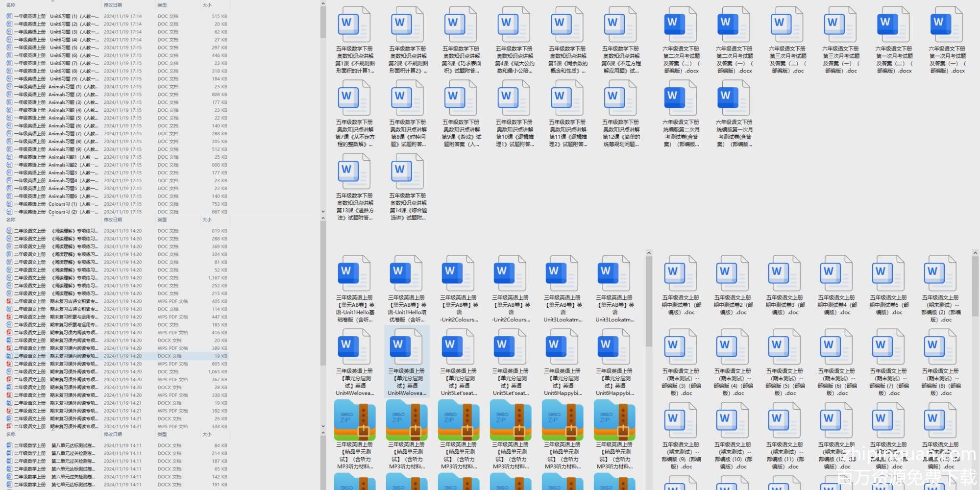Open 五年级数学下册 奥数 第1课 Word file

(x=354, y=26)
